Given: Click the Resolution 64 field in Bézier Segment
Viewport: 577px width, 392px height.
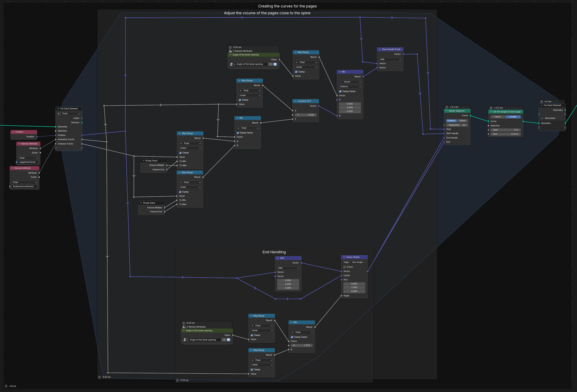Looking at the screenshot, I should click(457, 125).
